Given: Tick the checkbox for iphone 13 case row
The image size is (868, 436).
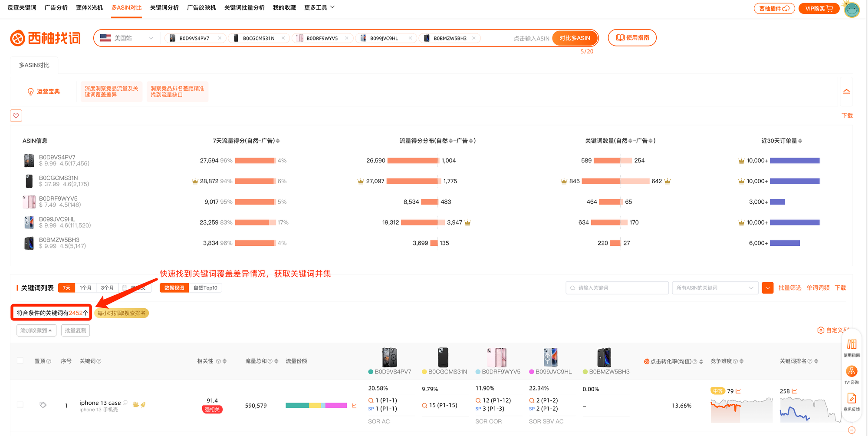Looking at the screenshot, I should (20, 405).
